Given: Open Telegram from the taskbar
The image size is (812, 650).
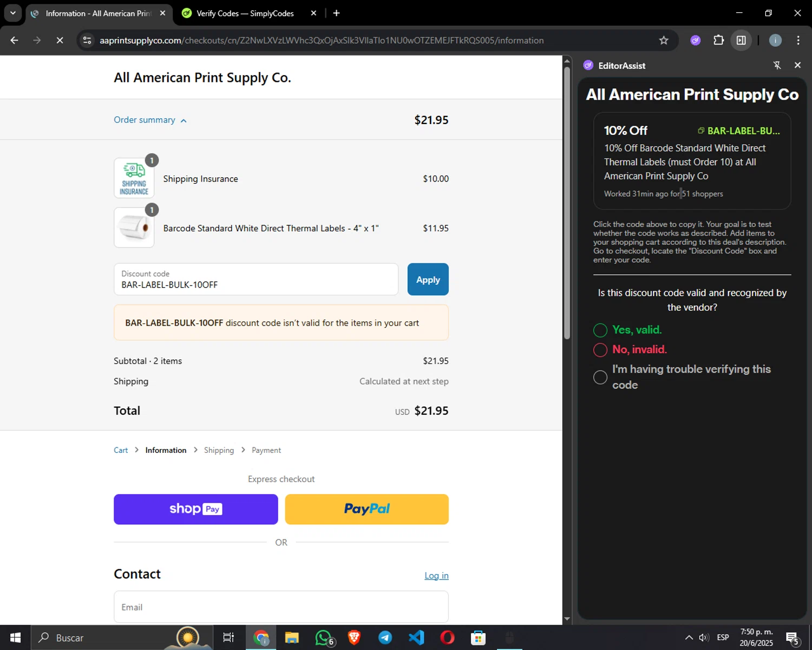Looking at the screenshot, I should pyautogui.click(x=385, y=638).
